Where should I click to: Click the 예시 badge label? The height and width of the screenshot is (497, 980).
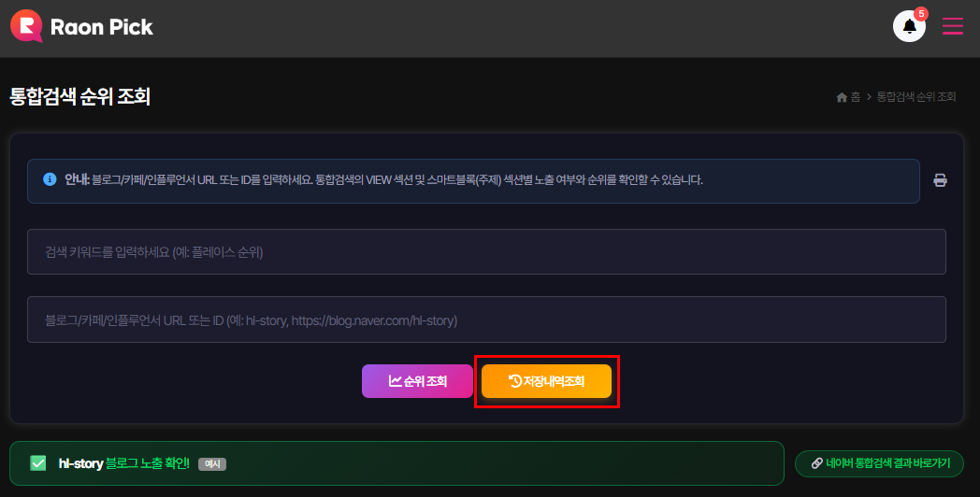pos(212,464)
